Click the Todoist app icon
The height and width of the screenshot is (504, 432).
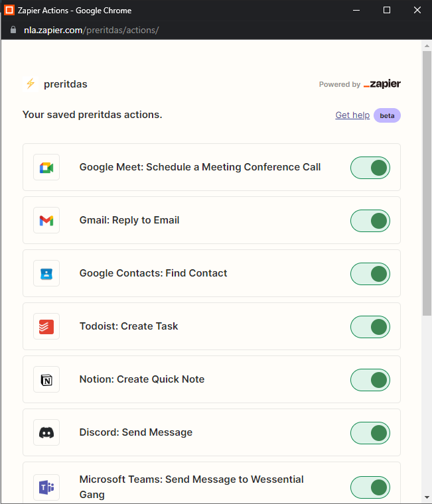pos(46,326)
